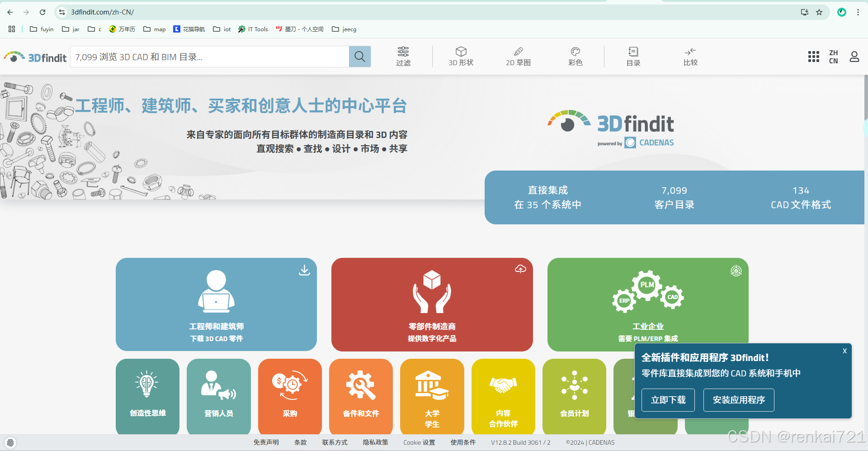Open the 采购 tile
Viewport: 868px width, 451px height.
(290, 397)
